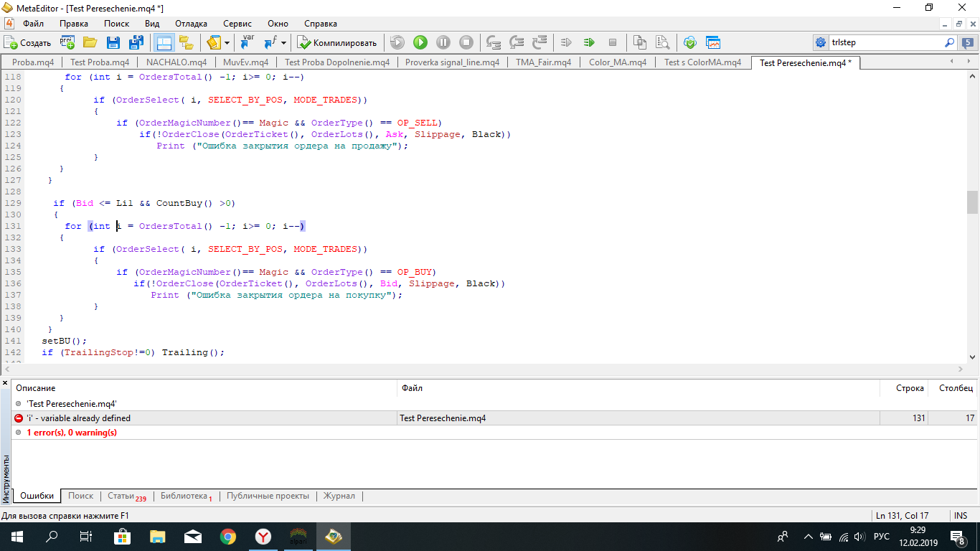This screenshot has height=551, width=980.
Task: Open search settings gear dropdown
Action: (x=821, y=42)
